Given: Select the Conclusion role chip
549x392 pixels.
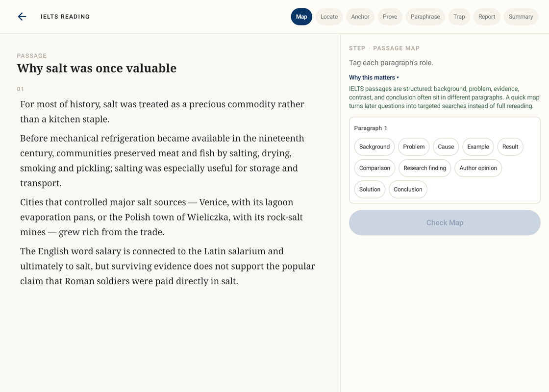Looking at the screenshot, I should (408, 189).
